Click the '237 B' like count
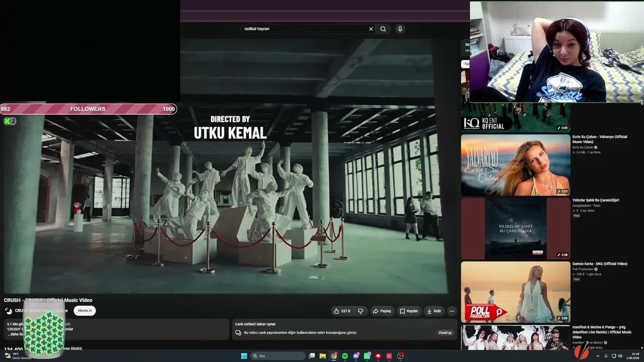 pyautogui.click(x=346, y=311)
